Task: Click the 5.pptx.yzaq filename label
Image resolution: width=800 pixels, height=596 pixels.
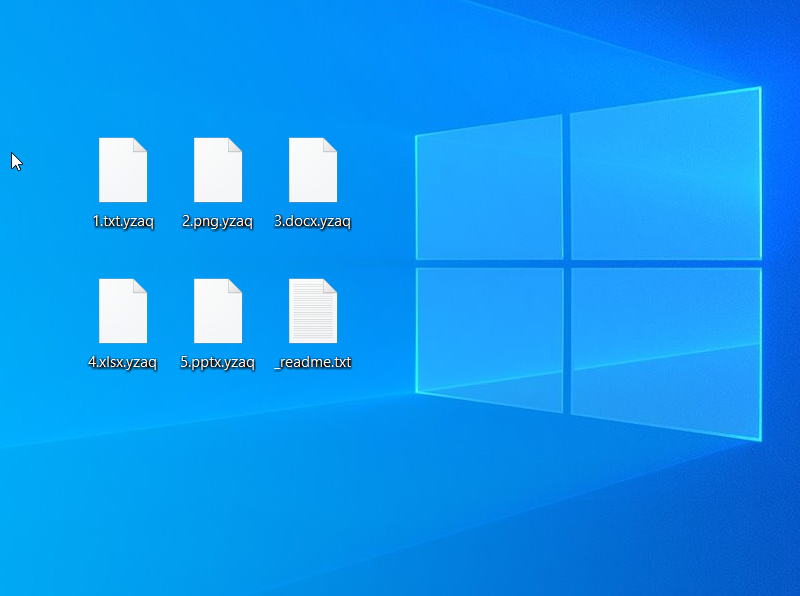Action: click(x=218, y=363)
